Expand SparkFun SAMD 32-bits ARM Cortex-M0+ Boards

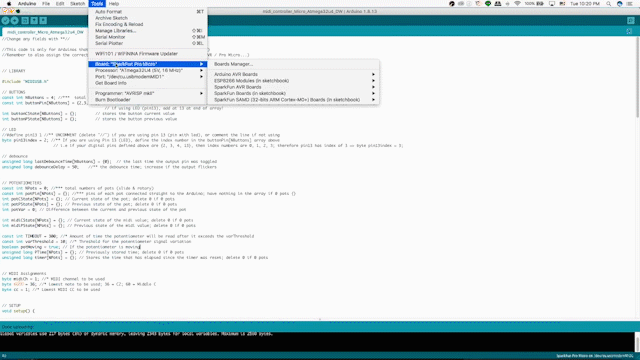293,100
